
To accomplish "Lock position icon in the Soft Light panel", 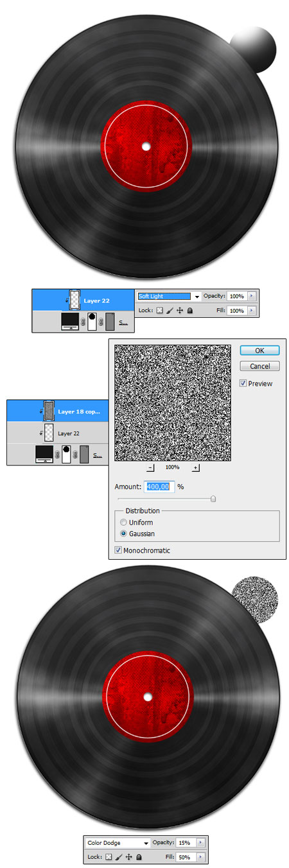I will point(180,310).
